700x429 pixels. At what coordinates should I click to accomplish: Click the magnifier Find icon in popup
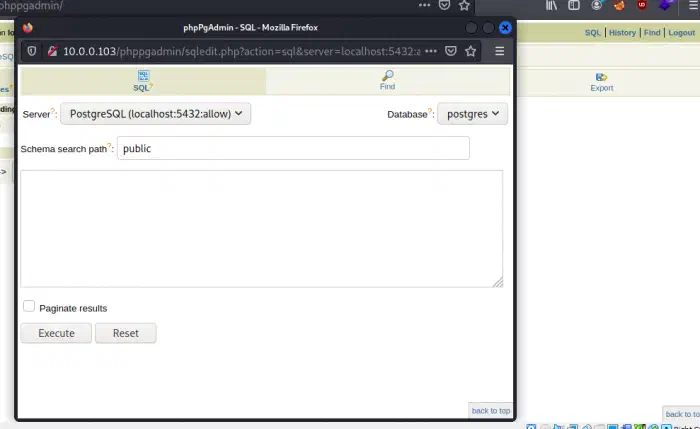coord(388,75)
